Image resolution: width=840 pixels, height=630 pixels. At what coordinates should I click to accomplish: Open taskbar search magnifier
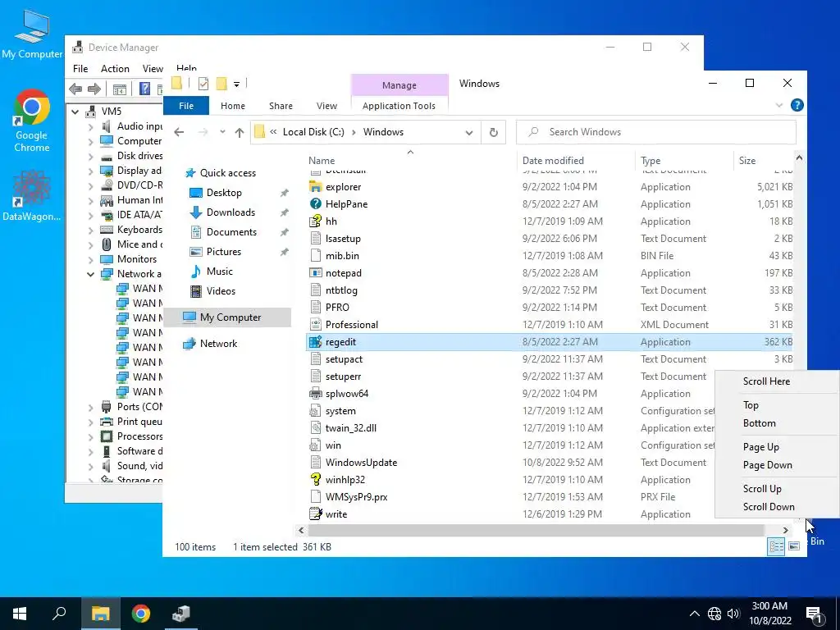pyautogui.click(x=59, y=614)
